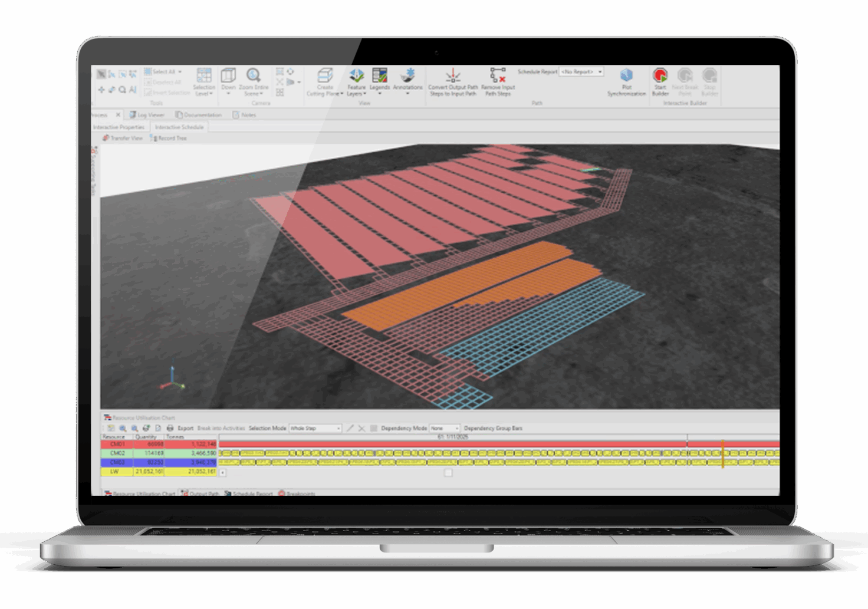Click the magnifier tool in the Tools group
Image resolution: width=868 pixels, height=609 pixels.
click(x=122, y=90)
